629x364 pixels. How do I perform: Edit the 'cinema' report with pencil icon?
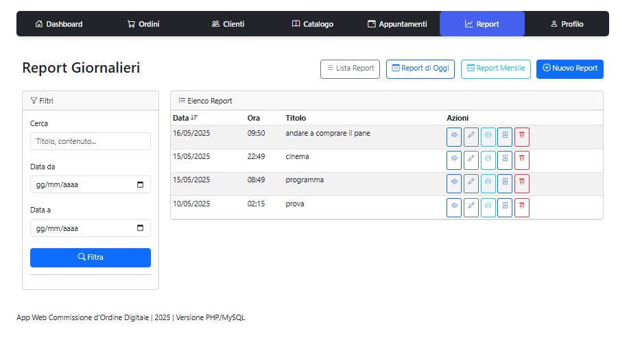click(471, 160)
